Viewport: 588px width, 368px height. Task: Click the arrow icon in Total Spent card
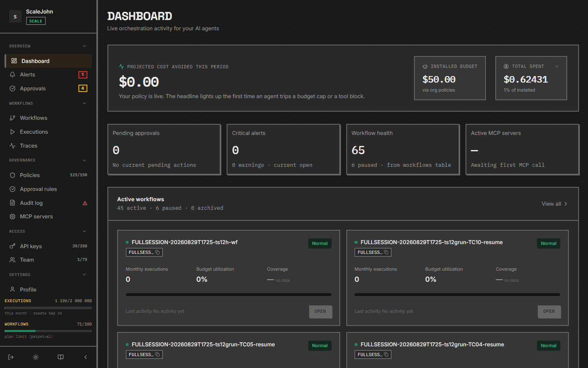[x=556, y=66]
